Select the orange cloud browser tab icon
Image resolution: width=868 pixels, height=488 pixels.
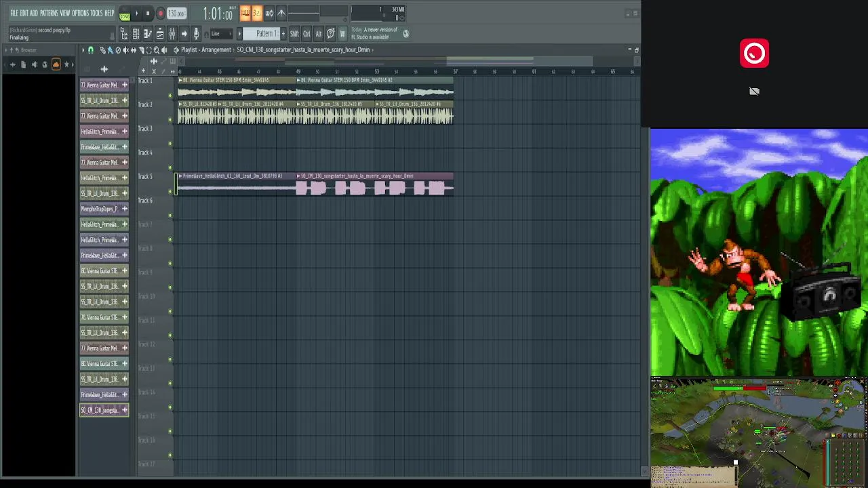pos(56,64)
